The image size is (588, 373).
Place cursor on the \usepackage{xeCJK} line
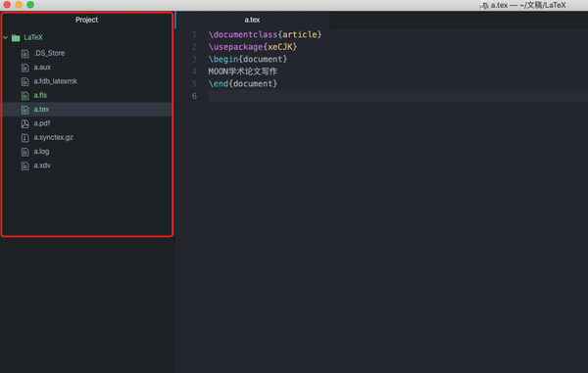pyautogui.click(x=253, y=47)
